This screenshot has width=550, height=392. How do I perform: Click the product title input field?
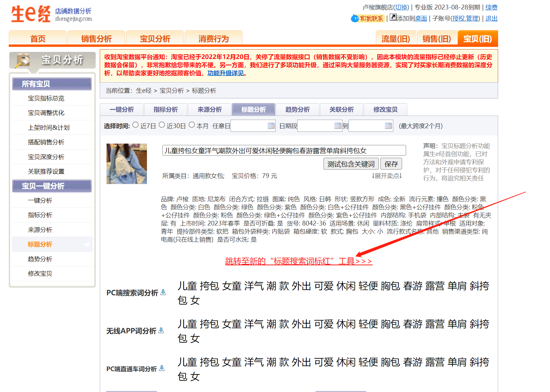284,151
